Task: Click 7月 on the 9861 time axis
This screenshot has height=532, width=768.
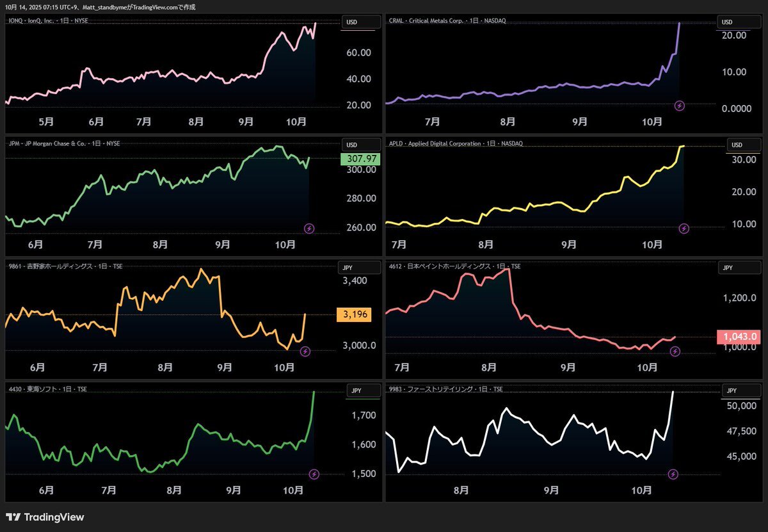Action: point(100,367)
